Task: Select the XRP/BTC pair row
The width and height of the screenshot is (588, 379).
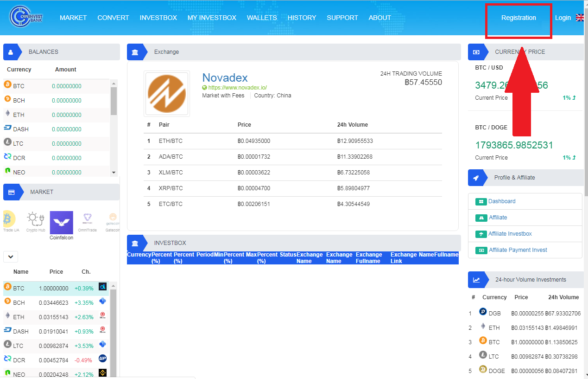Action: (293, 188)
